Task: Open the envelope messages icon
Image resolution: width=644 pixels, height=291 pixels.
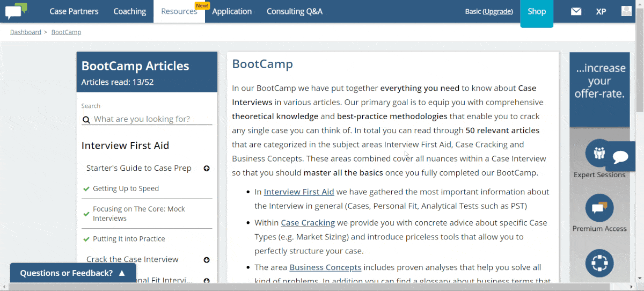Action: [576, 11]
